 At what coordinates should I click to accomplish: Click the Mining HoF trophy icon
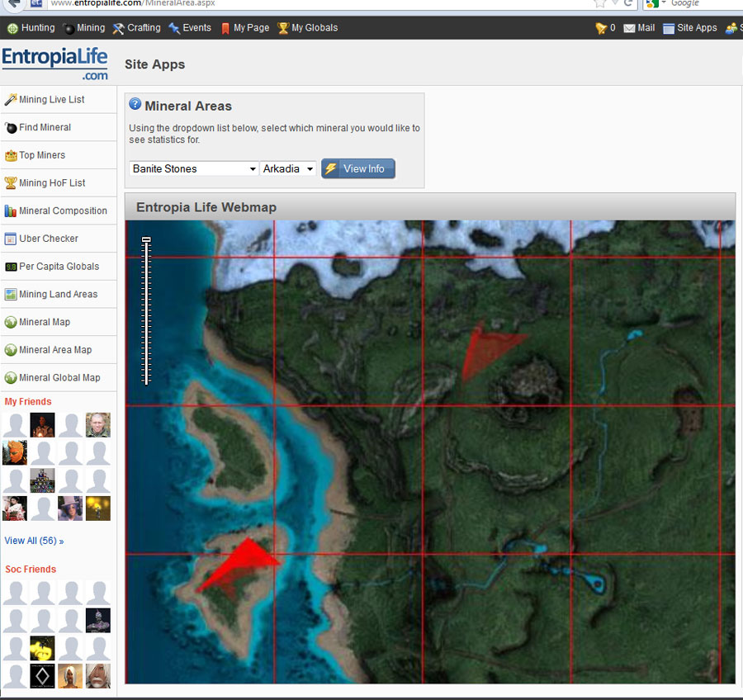tap(11, 183)
